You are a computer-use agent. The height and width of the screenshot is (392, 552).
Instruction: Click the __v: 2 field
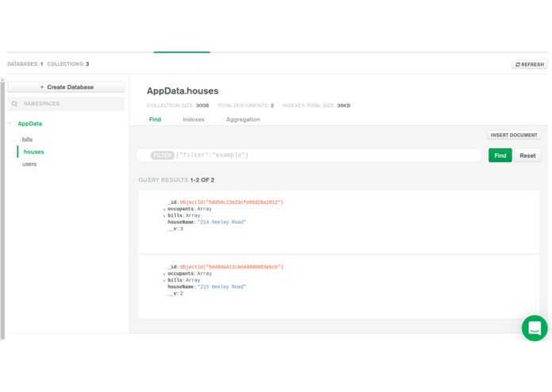pos(176,294)
